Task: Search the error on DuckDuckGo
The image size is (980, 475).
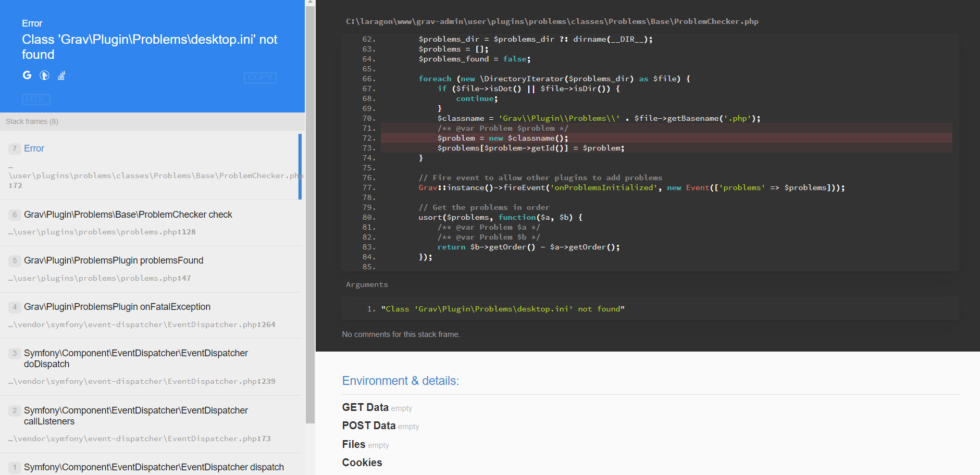Action: pyautogui.click(x=44, y=75)
